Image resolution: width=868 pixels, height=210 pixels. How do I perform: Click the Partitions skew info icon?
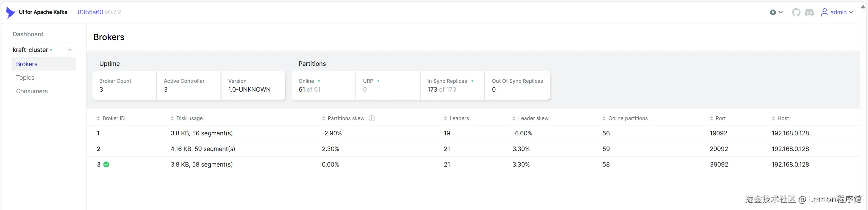point(371,118)
